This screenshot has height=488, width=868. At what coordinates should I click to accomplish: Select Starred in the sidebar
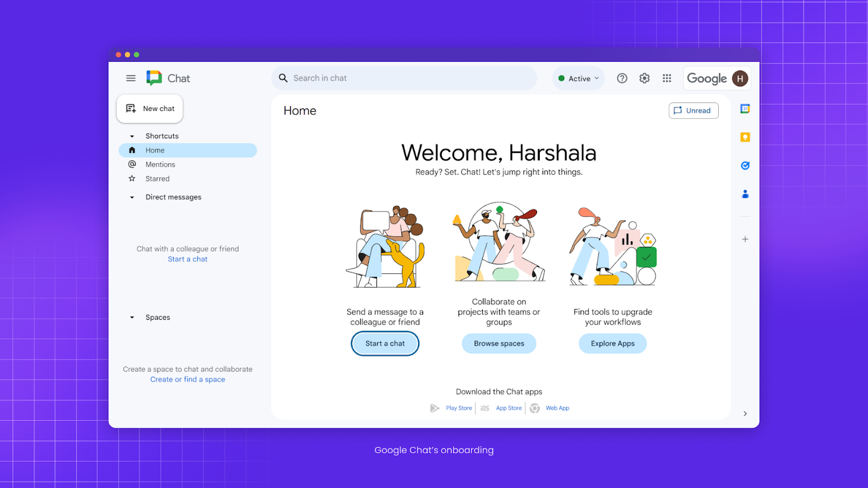point(188,178)
